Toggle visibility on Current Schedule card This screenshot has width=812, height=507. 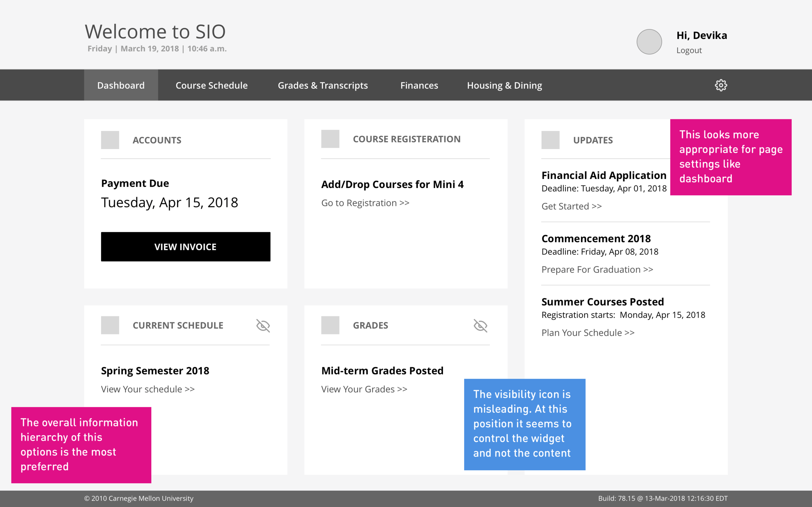point(263,325)
